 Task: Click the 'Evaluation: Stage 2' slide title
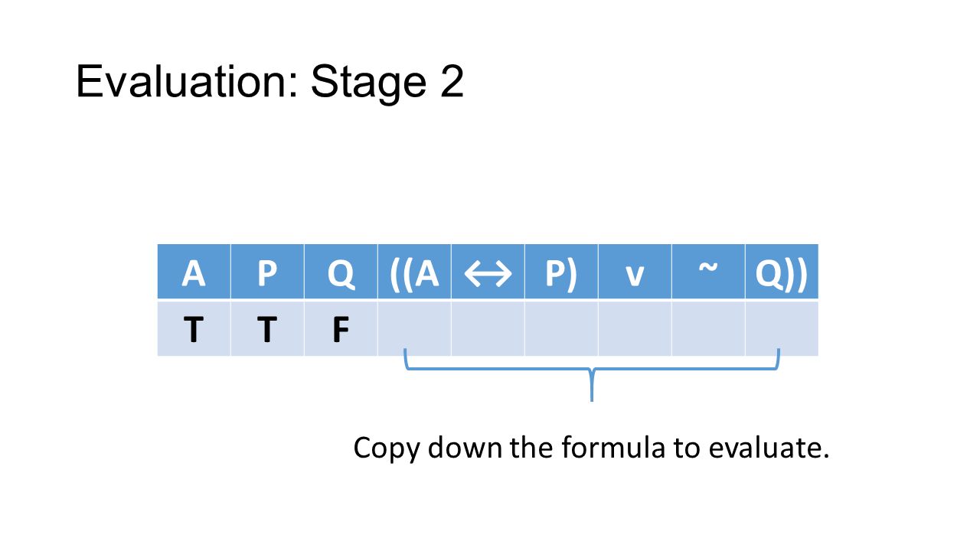click(269, 82)
